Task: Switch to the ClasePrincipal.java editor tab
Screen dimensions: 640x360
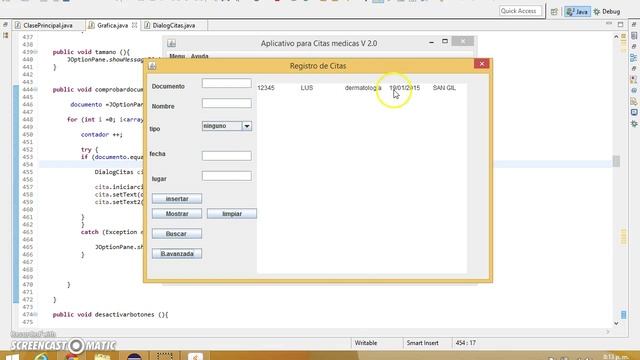Action: point(48,25)
